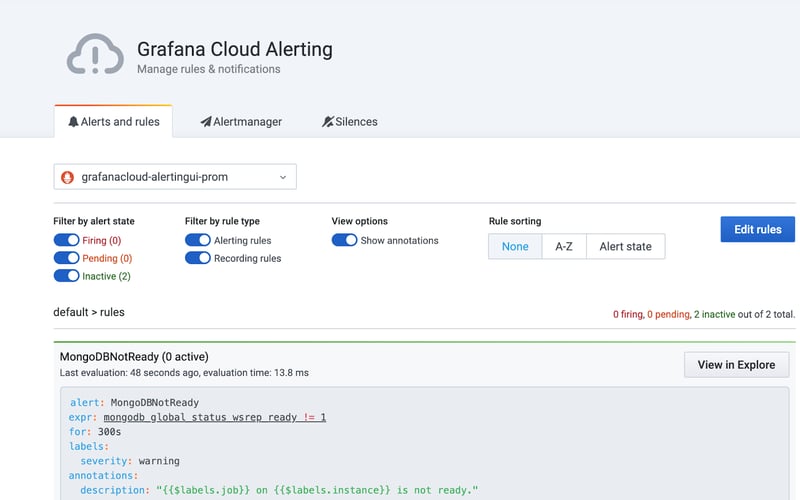Click the mongodb_global_status_wsrep_ready expression link
800x500 pixels.
215,417
